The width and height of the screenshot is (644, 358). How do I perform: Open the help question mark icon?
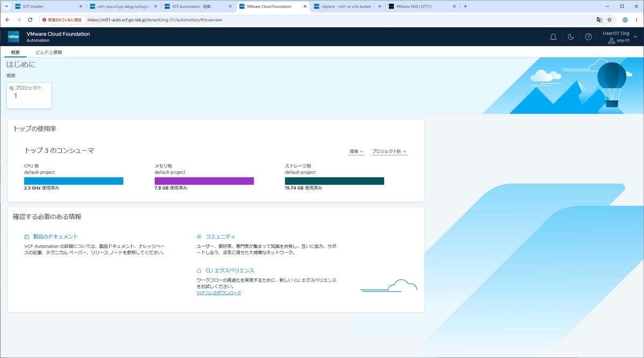[589, 37]
